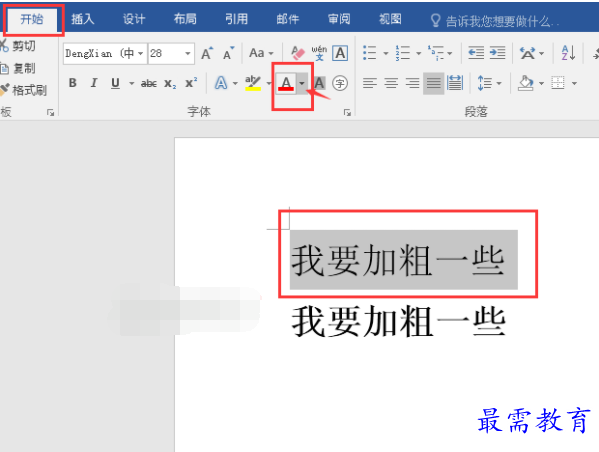Viewport: 599px width, 452px height.
Task: Insert numbered list
Action: tap(403, 53)
